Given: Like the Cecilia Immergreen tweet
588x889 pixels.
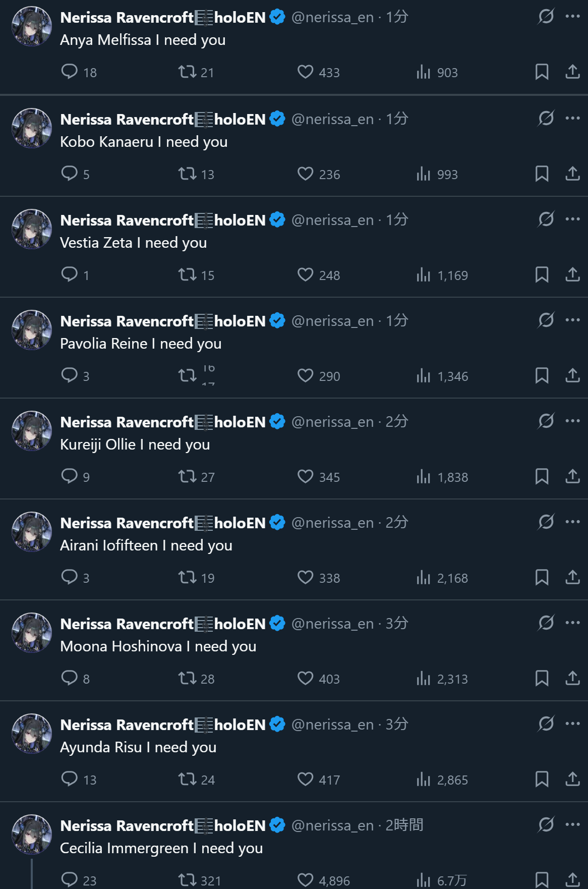Looking at the screenshot, I should [x=306, y=880].
